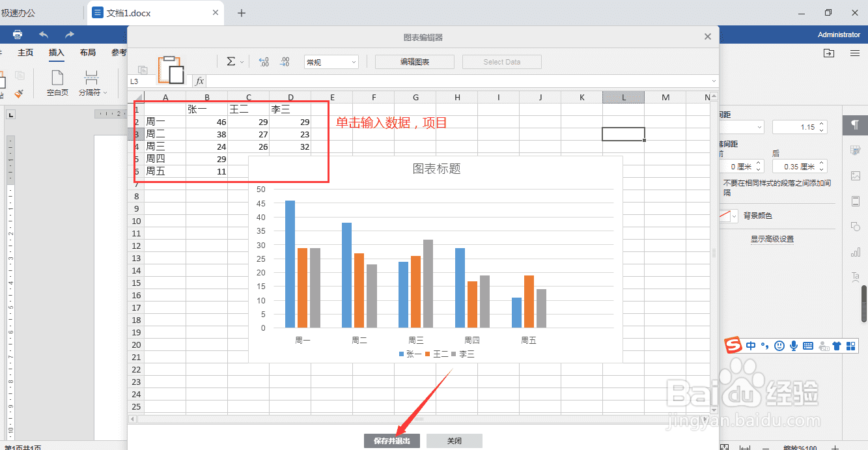Screen dimensions: 868x450
Task: Click the 0.35 厘米 after-spacing stepper
Action: [800, 167]
